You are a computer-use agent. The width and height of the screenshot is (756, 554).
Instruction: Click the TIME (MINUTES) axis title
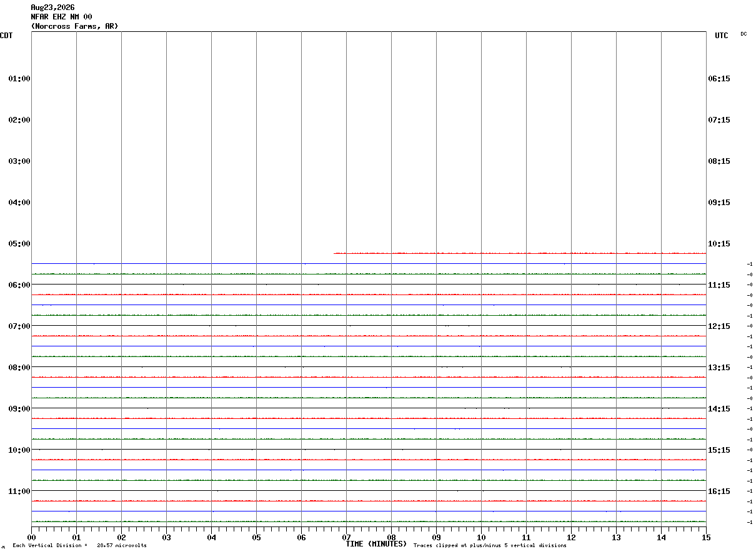pyautogui.click(x=376, y=544)
